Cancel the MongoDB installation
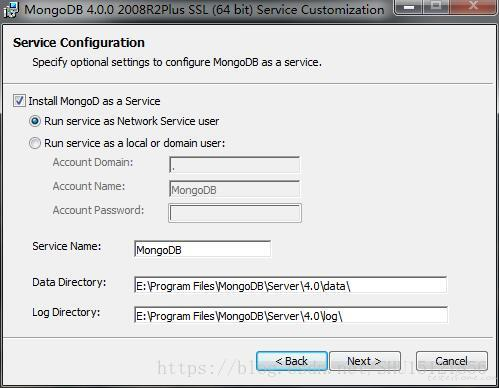499x388 pixels. 452,361
